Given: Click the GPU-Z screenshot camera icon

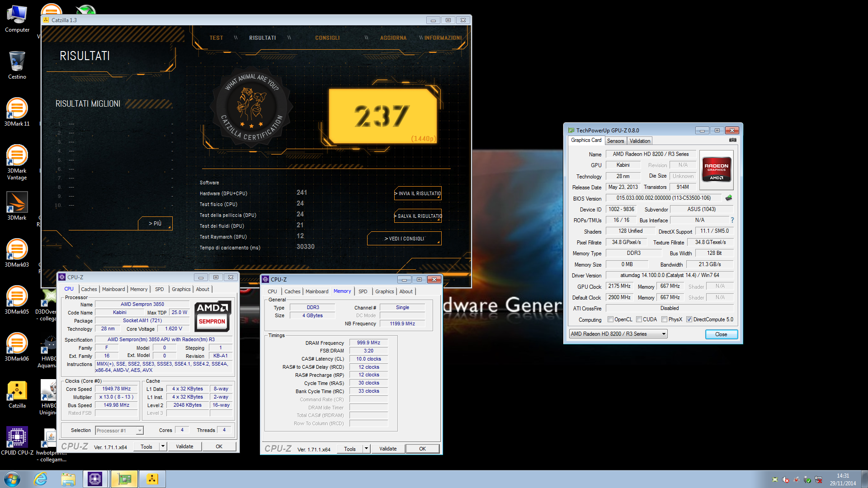Looking at the screenshot, I should point(733,140).
